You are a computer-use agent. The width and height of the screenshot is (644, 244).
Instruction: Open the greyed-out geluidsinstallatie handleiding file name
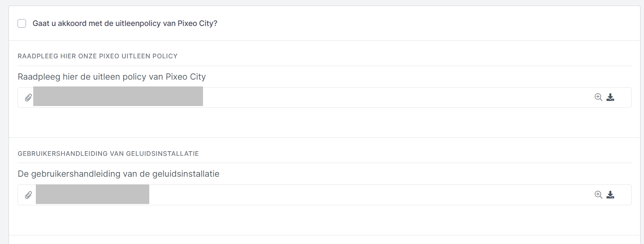pos(93,194)
